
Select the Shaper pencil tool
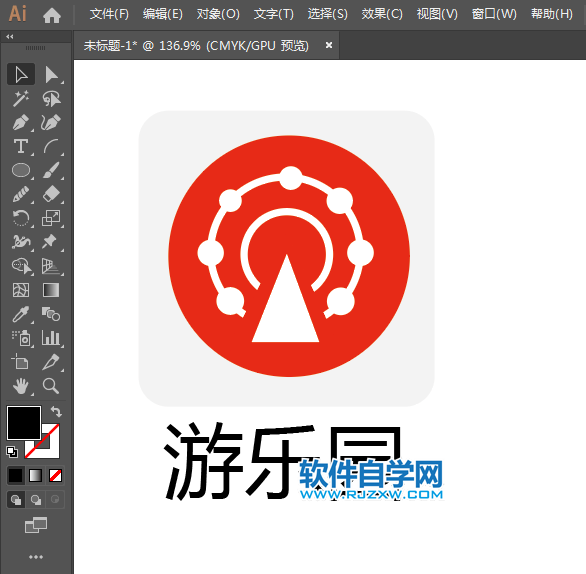(x=21, y=194)
